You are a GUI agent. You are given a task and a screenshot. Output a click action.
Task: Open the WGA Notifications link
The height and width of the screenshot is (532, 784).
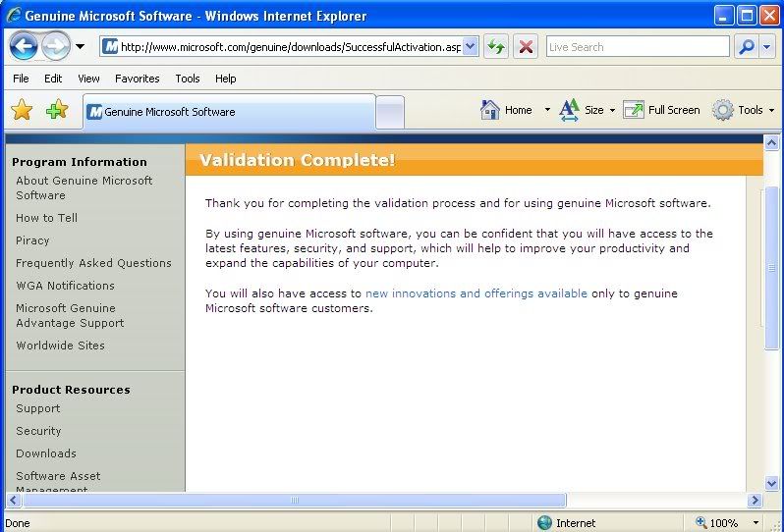point(65,286)
